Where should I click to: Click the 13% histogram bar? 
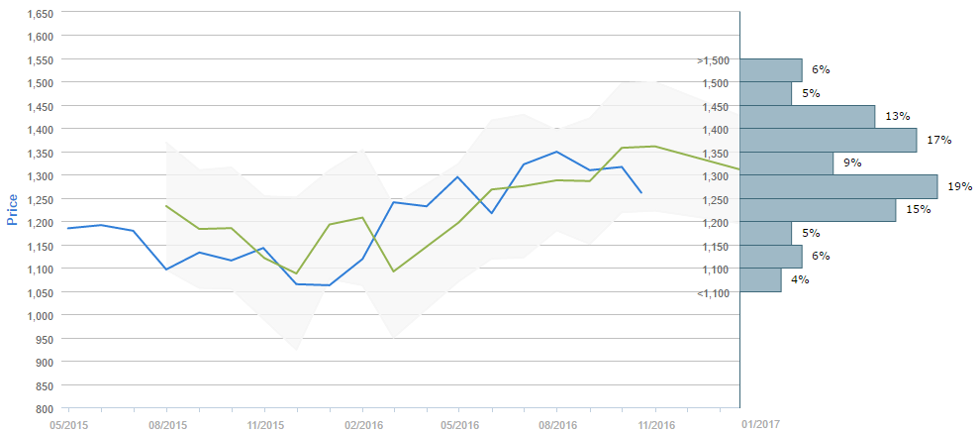click(x=808, y=117)
